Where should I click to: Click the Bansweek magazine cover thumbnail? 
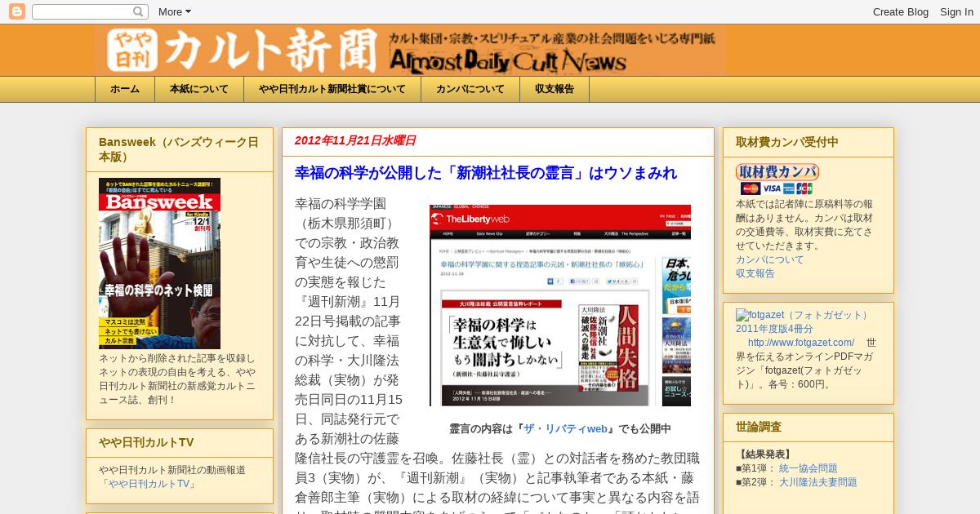159,264
